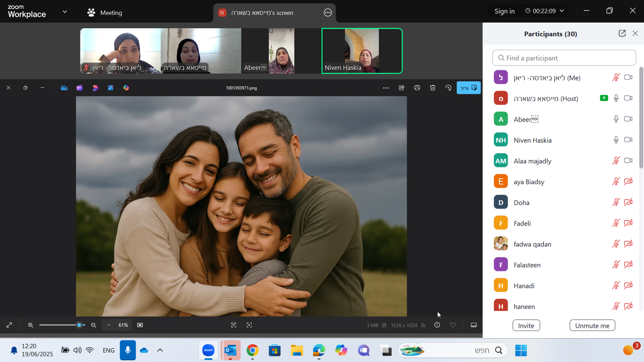Toggle the muted microphone for Doha
The height and width of the screenshot is (362, 644).
pyautogui.click(x=616, y=202)
